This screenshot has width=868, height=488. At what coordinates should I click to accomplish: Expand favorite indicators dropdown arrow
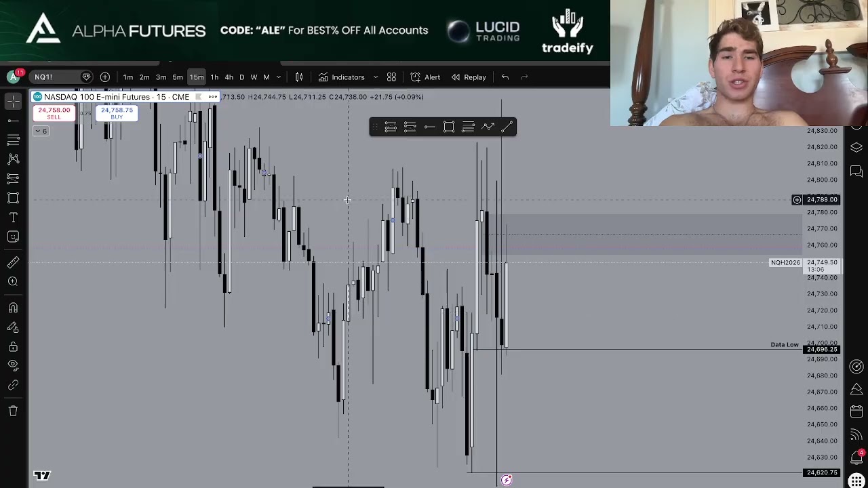375,77
